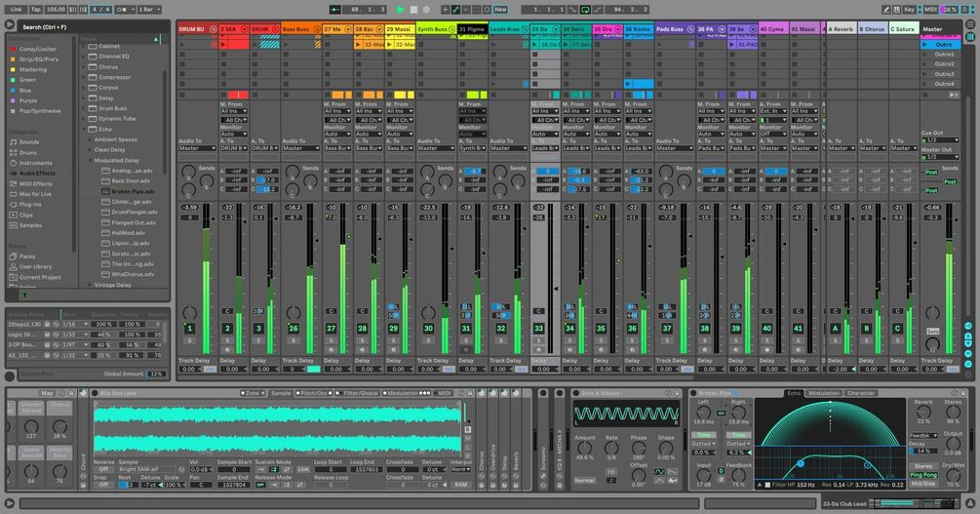Click the Stop button in transport
This screenshot has width=980, height=514.
pos(413,10)
